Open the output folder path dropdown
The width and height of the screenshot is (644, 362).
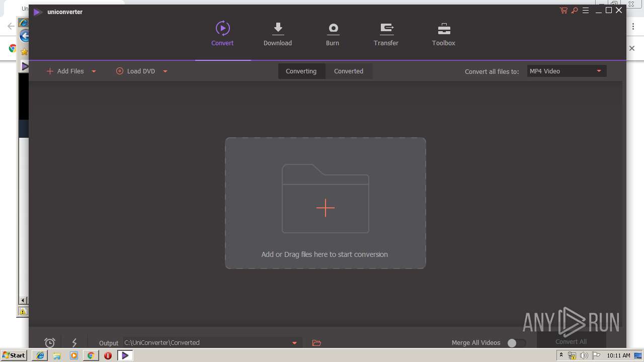pos(294,343)
